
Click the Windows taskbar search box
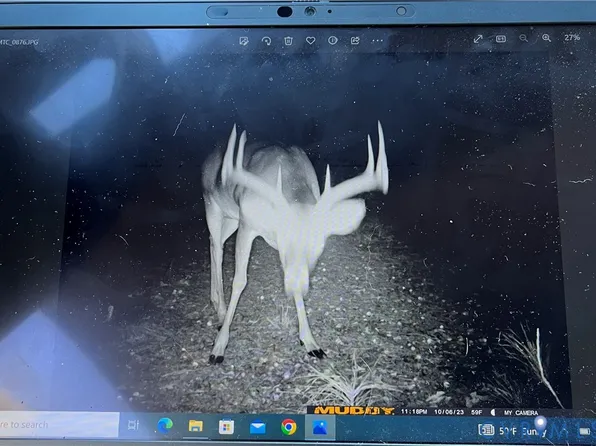tap(59, 425)
